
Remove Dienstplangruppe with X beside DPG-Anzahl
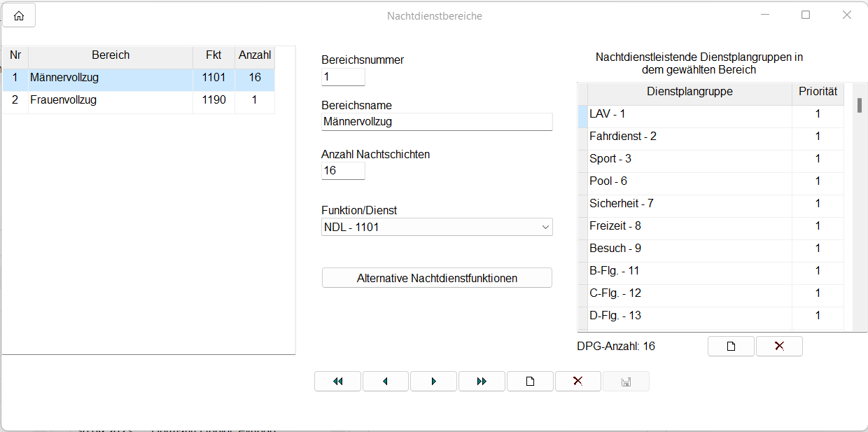point(779,347)
